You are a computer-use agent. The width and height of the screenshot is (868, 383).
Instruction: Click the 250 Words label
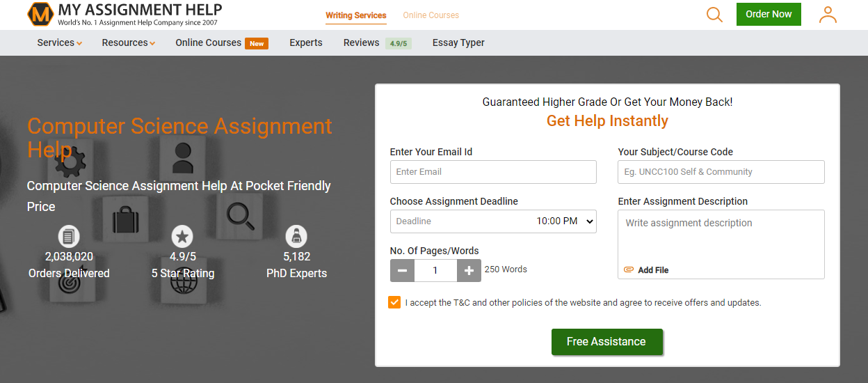click(506, 269)
